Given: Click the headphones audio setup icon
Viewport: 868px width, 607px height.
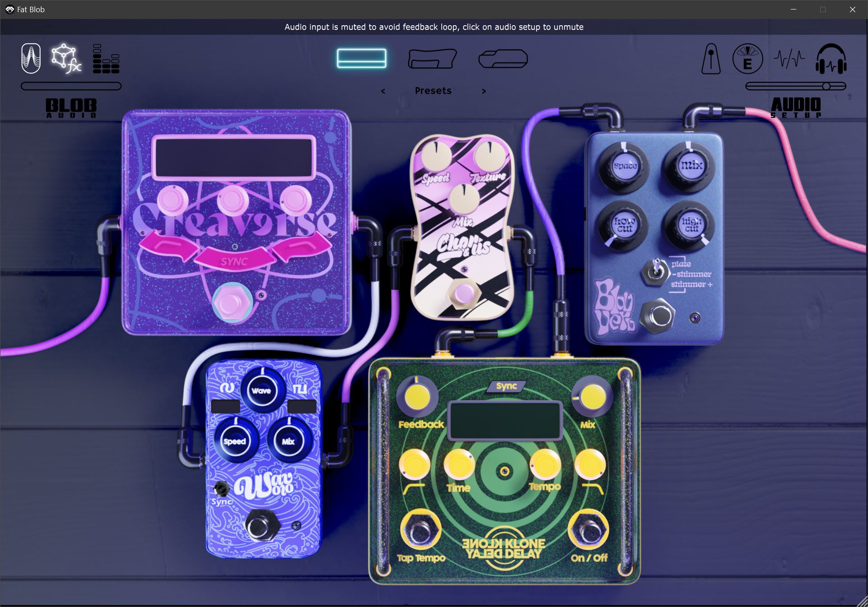Looking at the screenshot, I should 831,59.
